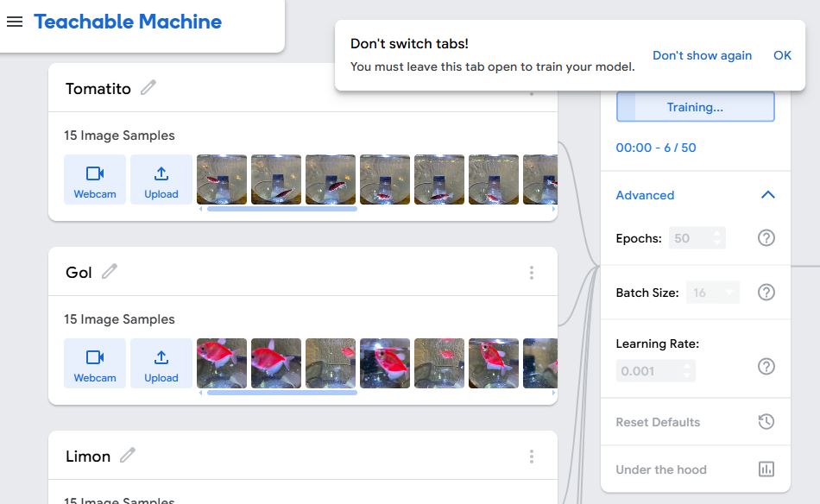Open the hamburger menu
Screen dimensions: 820x504
pos(15,22)
